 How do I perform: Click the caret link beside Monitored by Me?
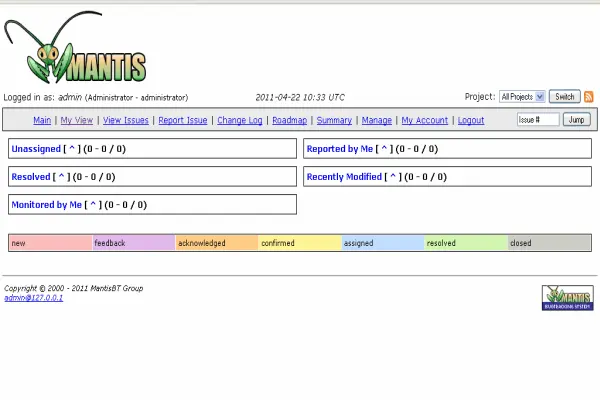tap(93, 205)
